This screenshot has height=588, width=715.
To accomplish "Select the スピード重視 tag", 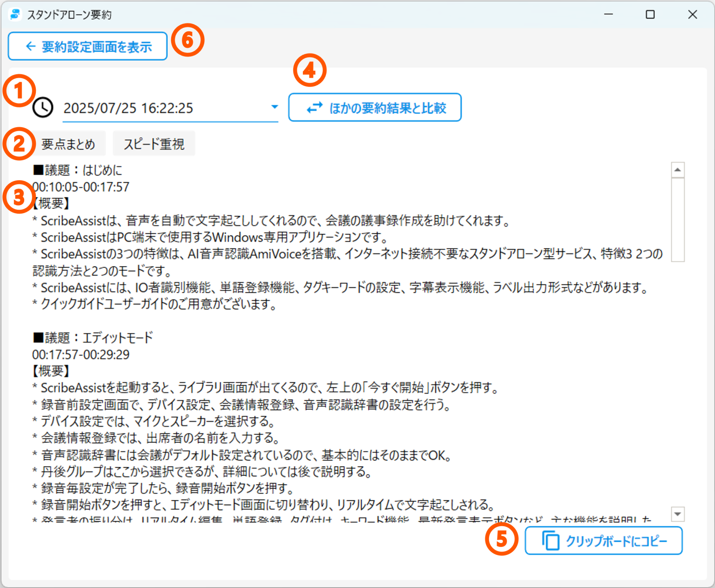I will pos(154,144).
